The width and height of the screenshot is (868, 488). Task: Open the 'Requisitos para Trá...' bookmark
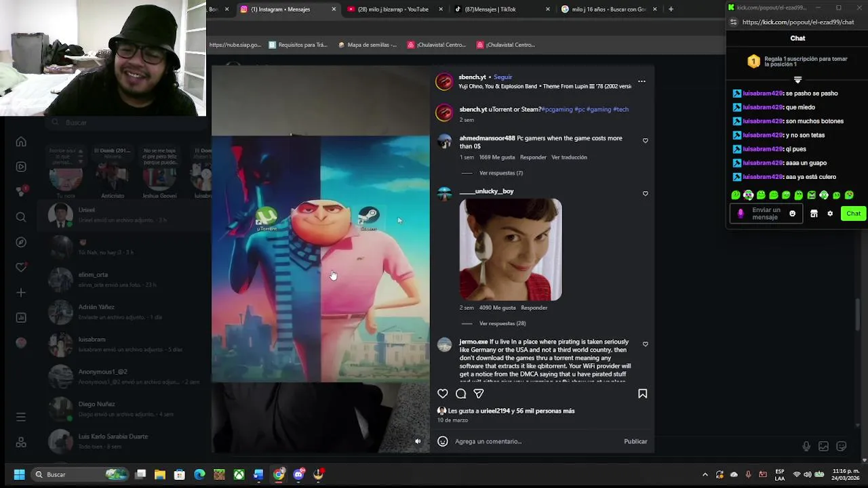point(298,45)
